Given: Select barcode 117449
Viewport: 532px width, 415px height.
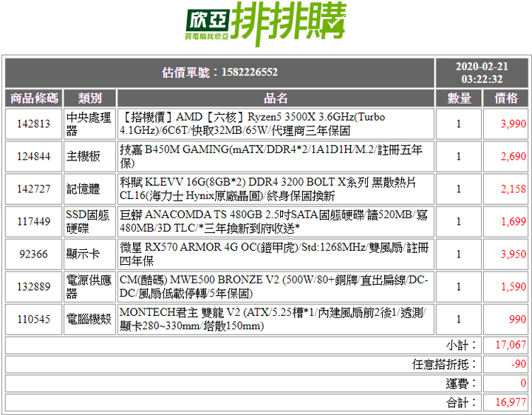Looking at the screenshot, I should (x=33, y=221).
